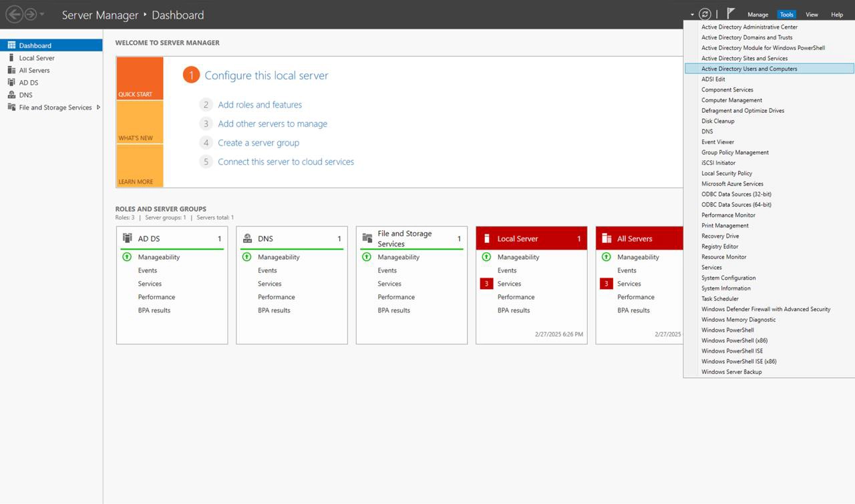The image size is (855, 504).
Task: Select AD DS in the sidebar
Action: (51, 83)
